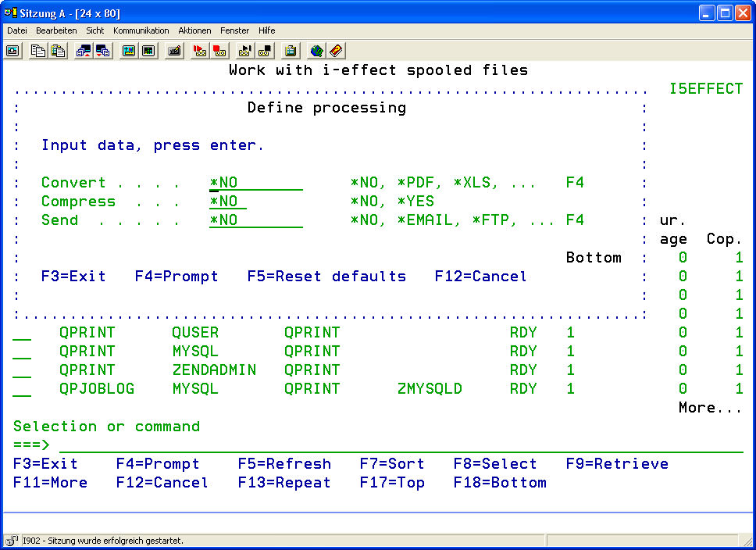Click the option field beside QPJOBLOG row
The width and height of the screenshot is (756, 550).
pos(22,389)
